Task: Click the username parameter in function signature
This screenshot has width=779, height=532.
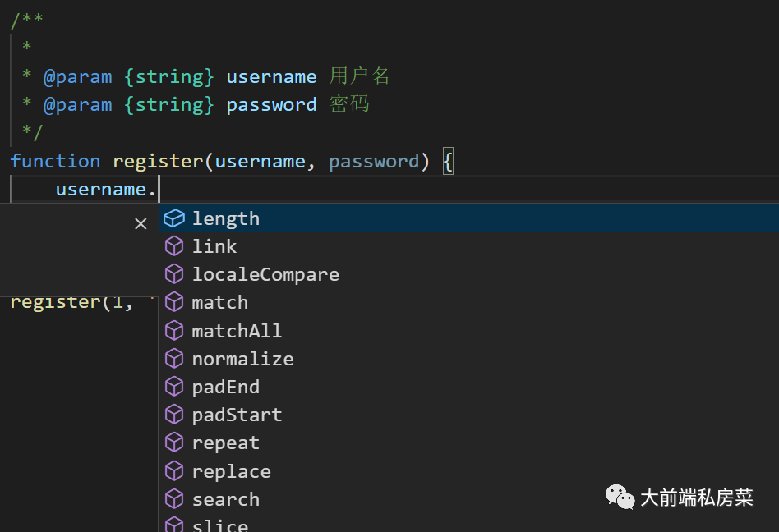Action: (260, 161)
